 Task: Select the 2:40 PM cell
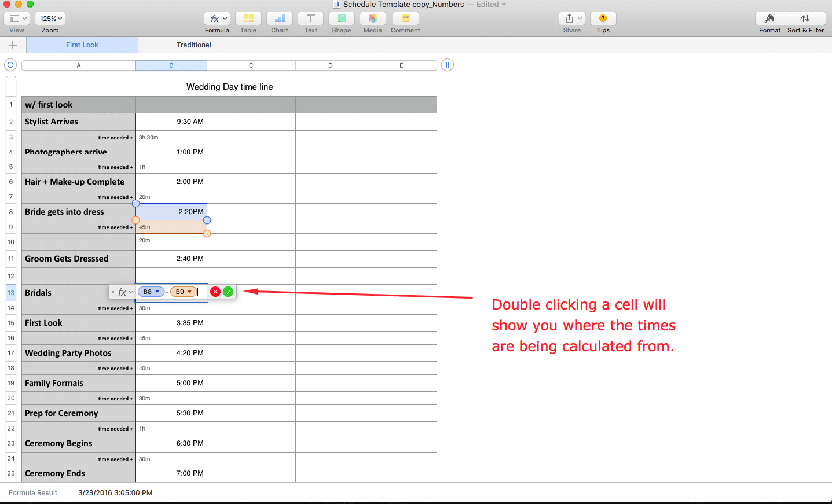171,259
